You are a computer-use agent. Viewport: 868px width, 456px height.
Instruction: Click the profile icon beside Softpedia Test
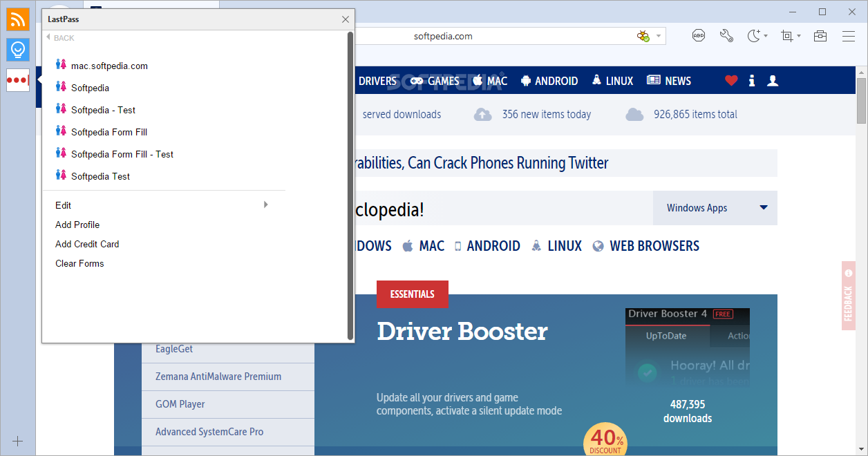coord(61,175)
